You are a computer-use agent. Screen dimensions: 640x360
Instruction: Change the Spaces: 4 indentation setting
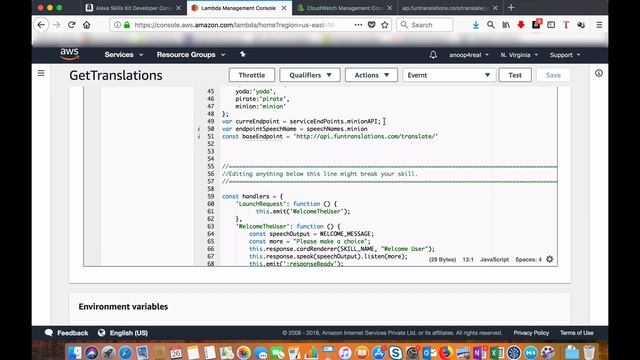pos(528,260)
